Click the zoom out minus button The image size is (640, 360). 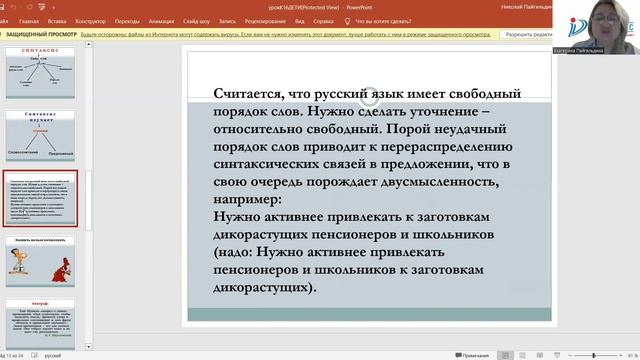click(570, 356)
